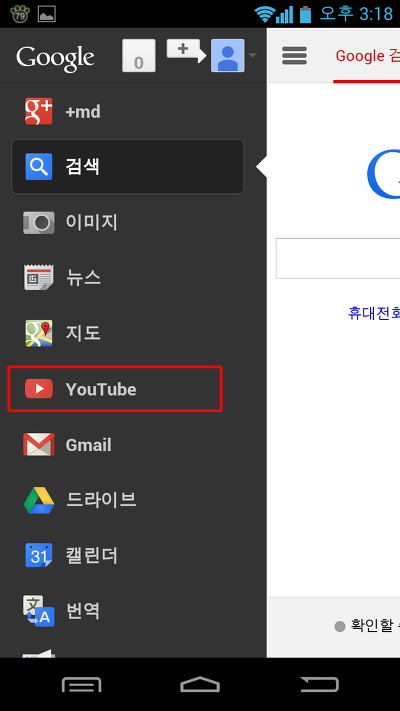This screenshot has width=400, height=711.
Task: Open the Calendar 31 icon
Action: (x=39, y=555)
